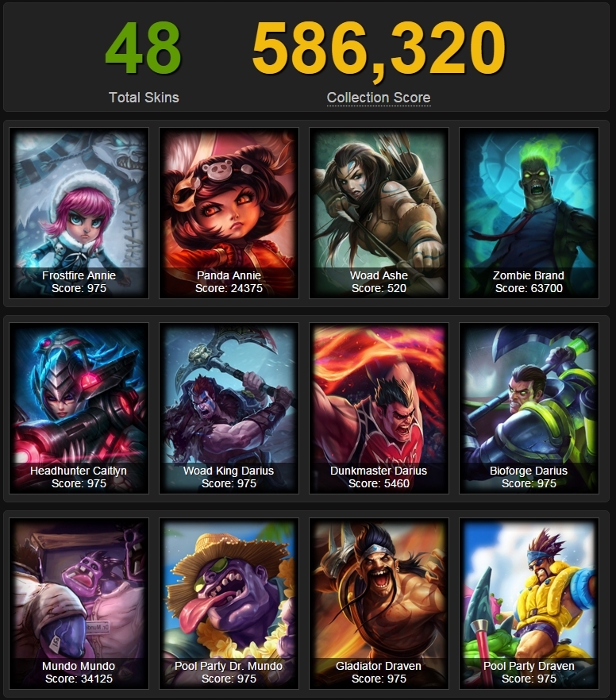Image resolution: width=616 pixels, height=700 pixels.
Task: Click the Pool Party Draven thumbnail
Action: tap(529, 603)
